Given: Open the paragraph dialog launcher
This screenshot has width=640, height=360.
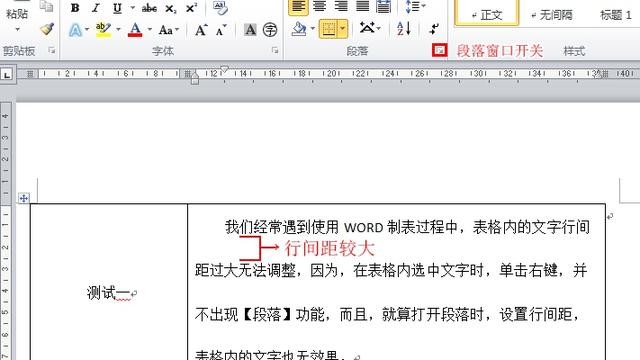Looking at the screenshot, I should click(x=440, y=50).
